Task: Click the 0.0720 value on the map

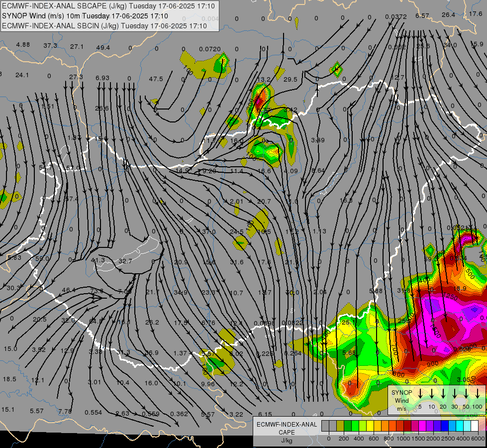Action: (210, 49)
